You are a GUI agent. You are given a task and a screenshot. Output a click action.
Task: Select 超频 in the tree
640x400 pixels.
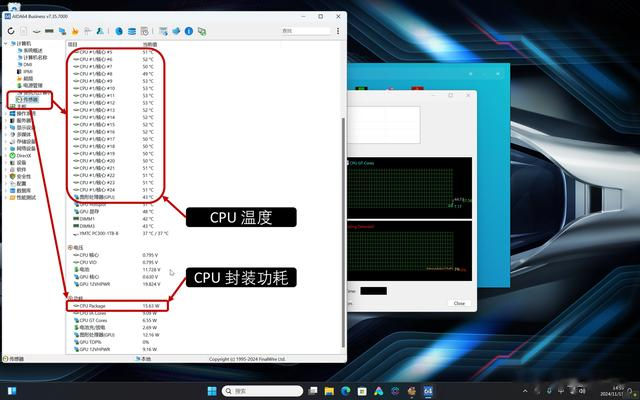[x=28, y=78]
